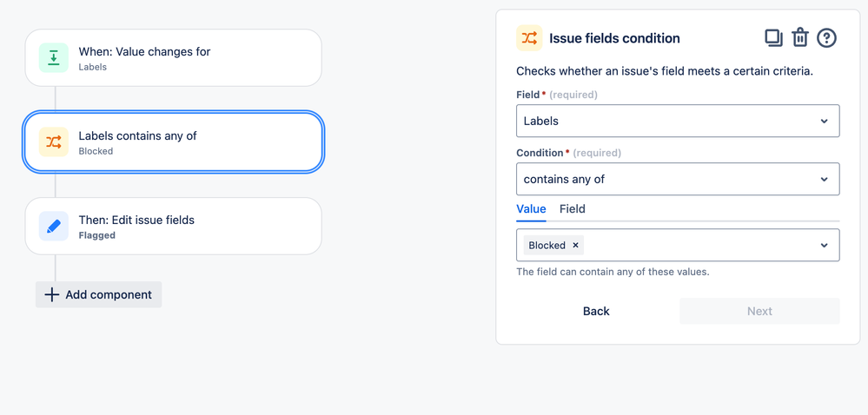Click the Back button
This screenshot has height=415, width=868.
coord(596,311)
